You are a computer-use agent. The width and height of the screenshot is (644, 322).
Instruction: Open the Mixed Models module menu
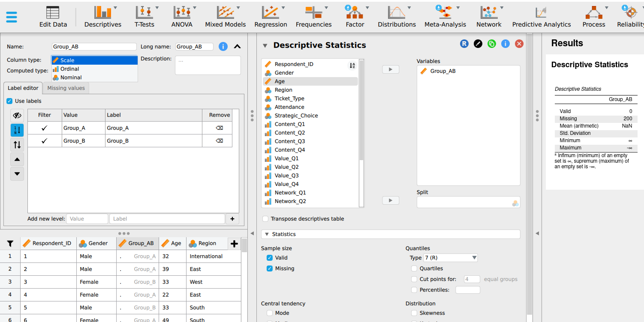point(226,17)
